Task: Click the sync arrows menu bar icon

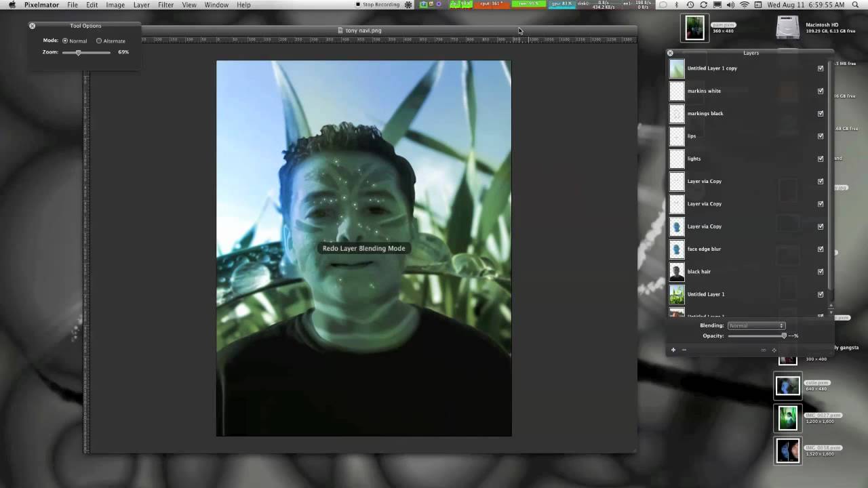Action: pyautogui.click(x=703, y=5)
